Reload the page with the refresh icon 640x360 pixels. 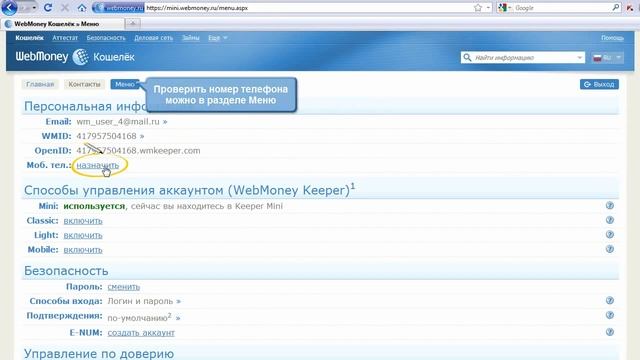coord(48,7)
